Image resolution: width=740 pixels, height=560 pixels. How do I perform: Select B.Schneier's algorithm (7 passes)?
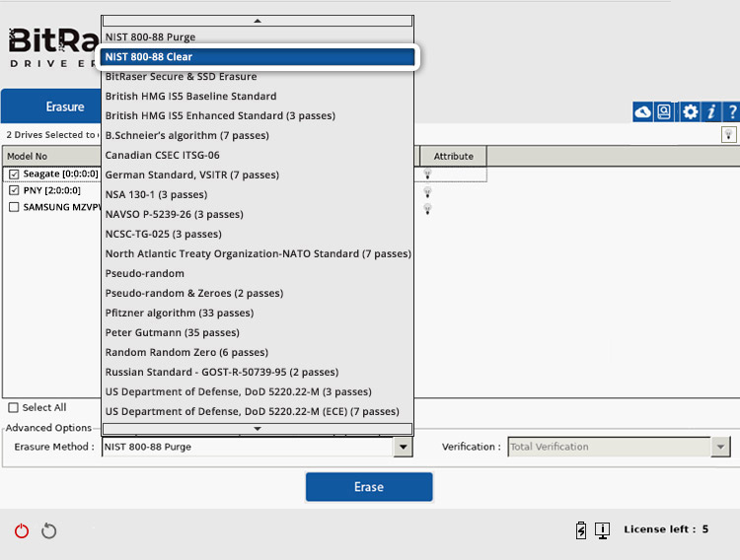click(x=258, y=135)
